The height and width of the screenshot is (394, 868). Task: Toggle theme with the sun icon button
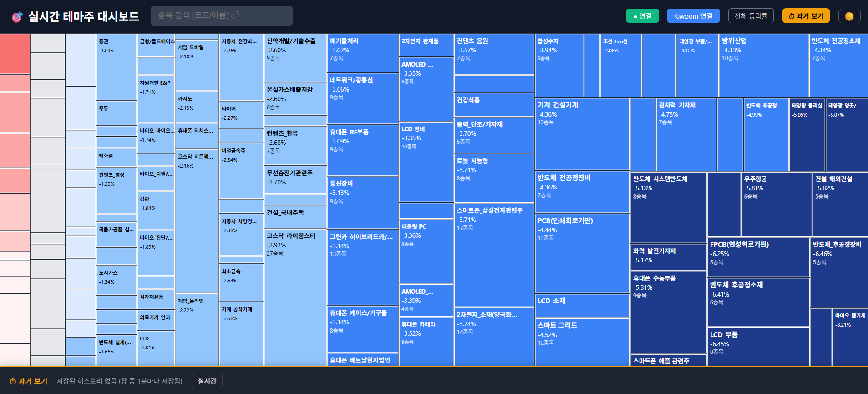(x=849, y=16)
